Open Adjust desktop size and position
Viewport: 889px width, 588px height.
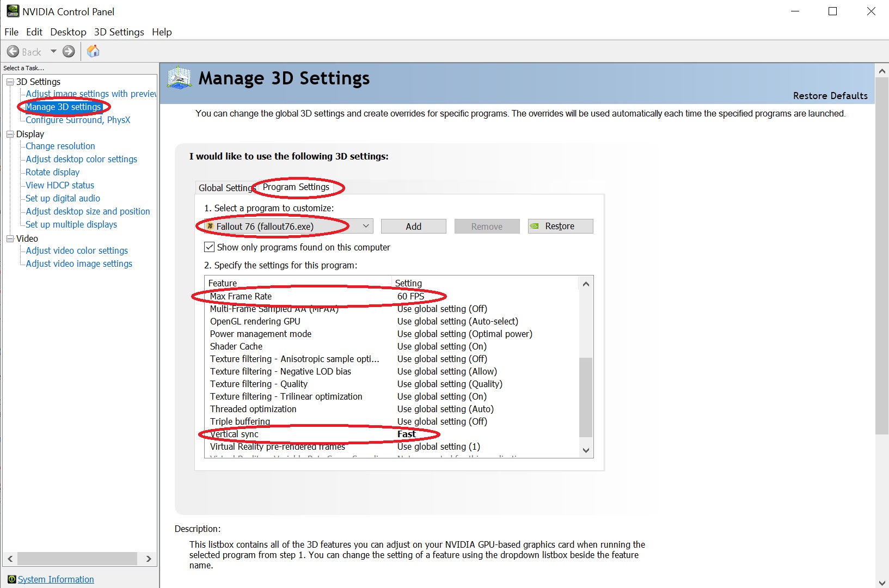(x=88, y=211)
